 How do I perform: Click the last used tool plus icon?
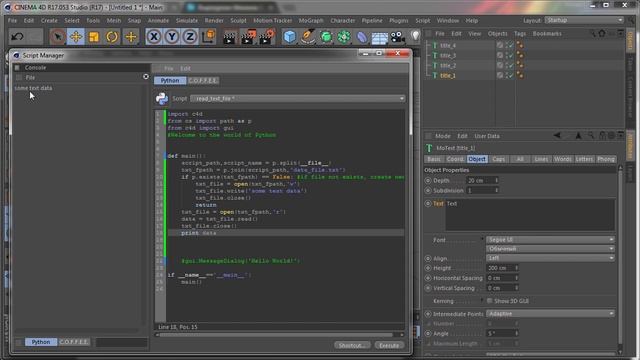[131, 37]
